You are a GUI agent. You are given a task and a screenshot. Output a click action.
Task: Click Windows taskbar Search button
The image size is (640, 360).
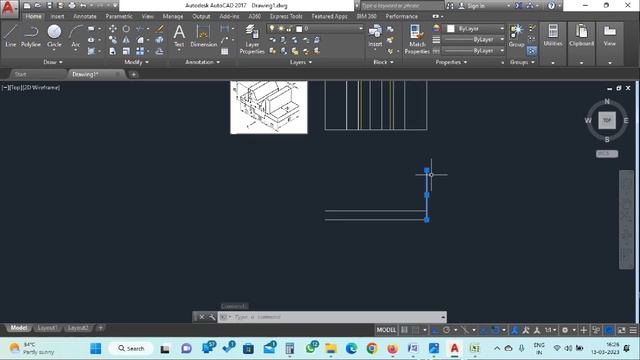tap(131, 349)
